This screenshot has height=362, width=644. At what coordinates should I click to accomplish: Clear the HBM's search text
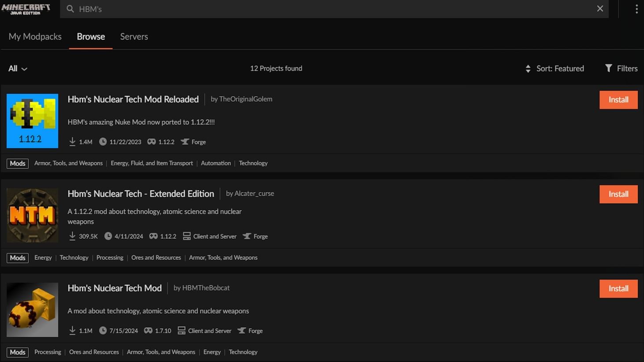pyautogui.click(x=600, y=9)
